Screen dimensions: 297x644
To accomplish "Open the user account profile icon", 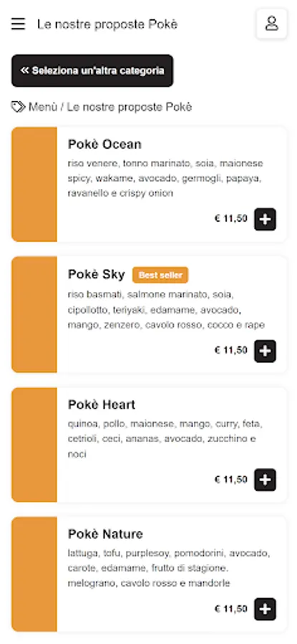I will point(271,24).
